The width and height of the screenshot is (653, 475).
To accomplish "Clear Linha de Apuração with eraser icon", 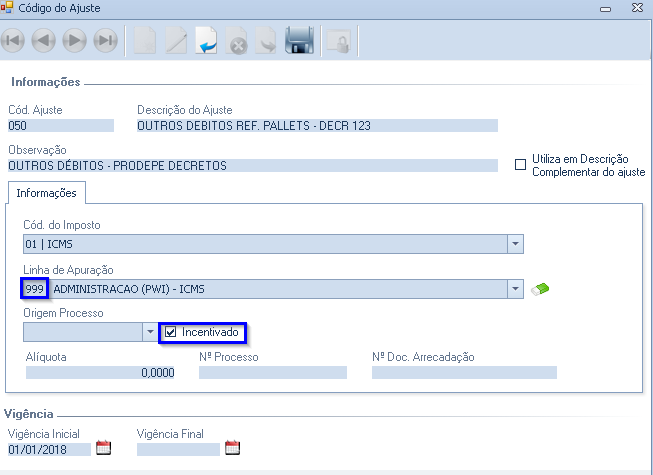I will pos(540,289).
